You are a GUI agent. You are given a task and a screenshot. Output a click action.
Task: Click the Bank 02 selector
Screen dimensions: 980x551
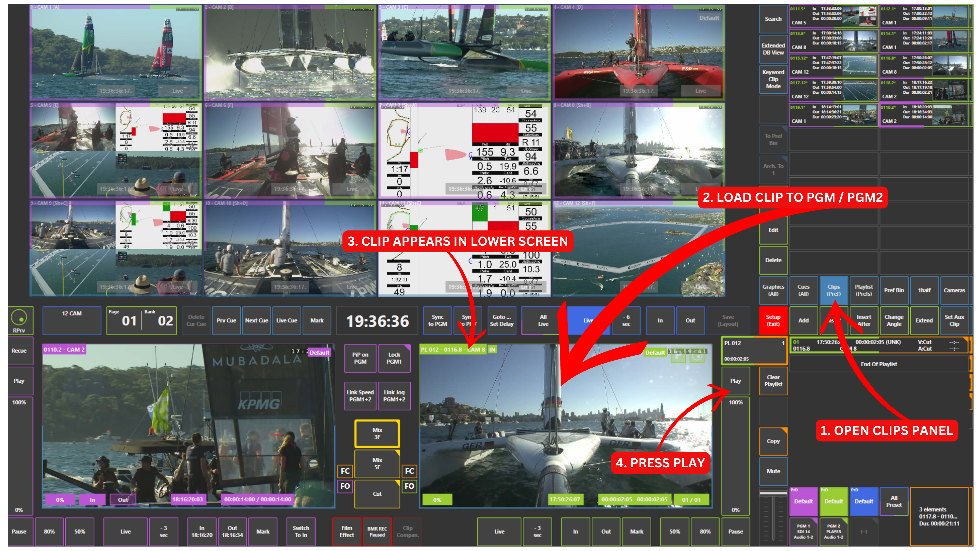[160, 321]
